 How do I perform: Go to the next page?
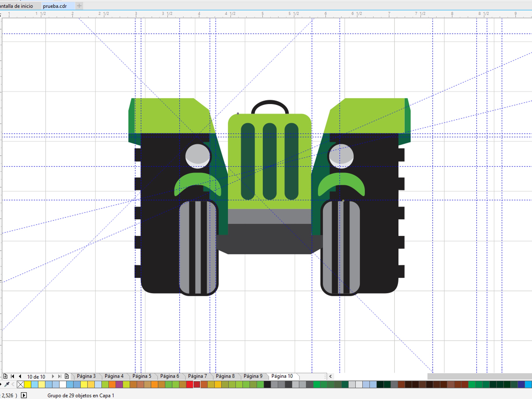pyautogui.click(x=53, y=376)
